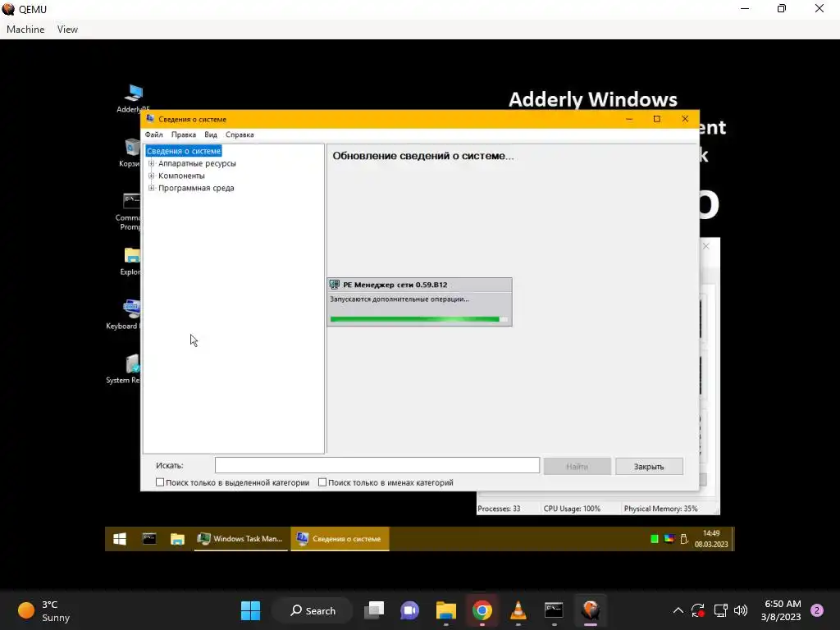The height and width of the screenshot is (630, 840).
Task: Open host Teams Chat icon
Action: (x=410, y=610)
